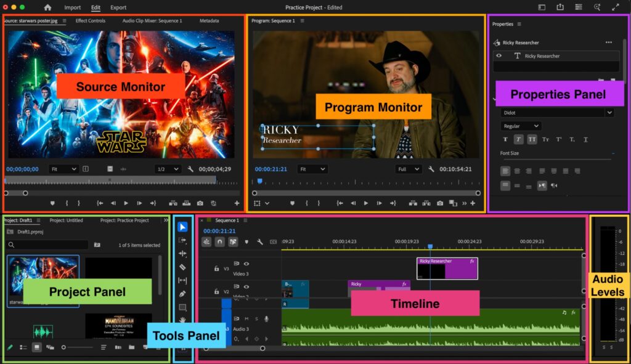Switch to Import mode
Viewport: 631px width, 364px height.
pos(73,7)
